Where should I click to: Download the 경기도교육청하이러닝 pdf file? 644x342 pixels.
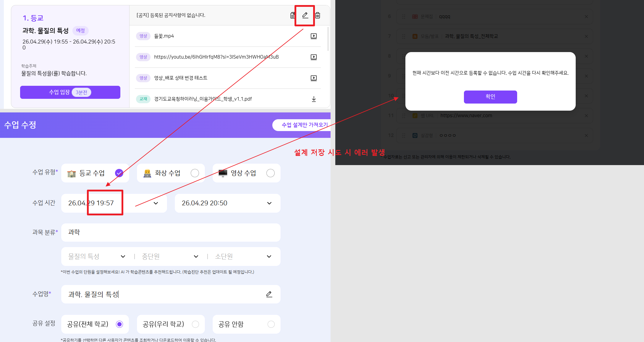[x=314, y=99]
